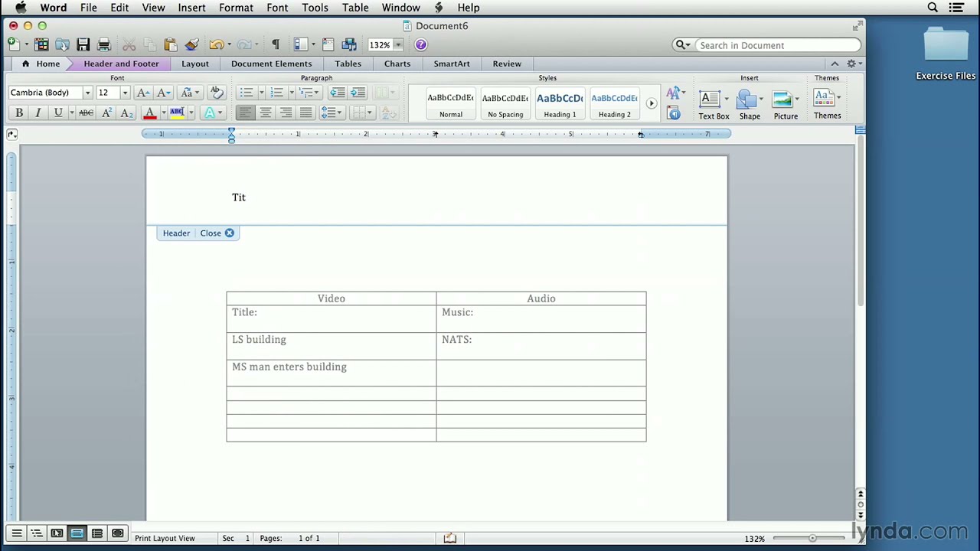Expand the font size dropdown

(x=125, y=93)
